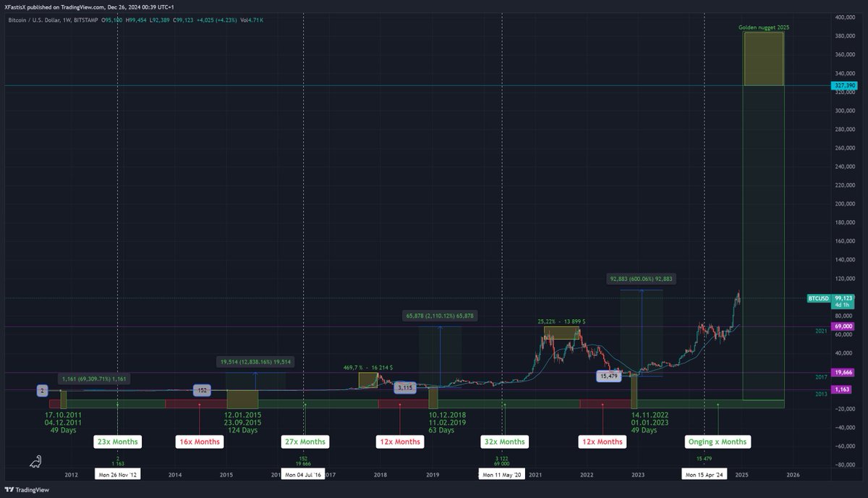Viewport: 868px width, 498px height.
Task: Click the 3,115 price callout
Action: [404, 389]
